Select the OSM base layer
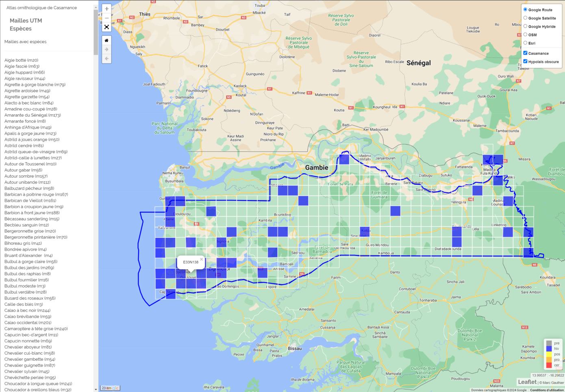 [526, 35]
